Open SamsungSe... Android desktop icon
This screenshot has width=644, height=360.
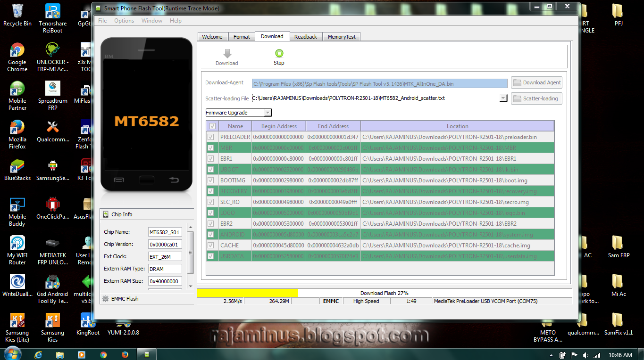coord(52,170)
